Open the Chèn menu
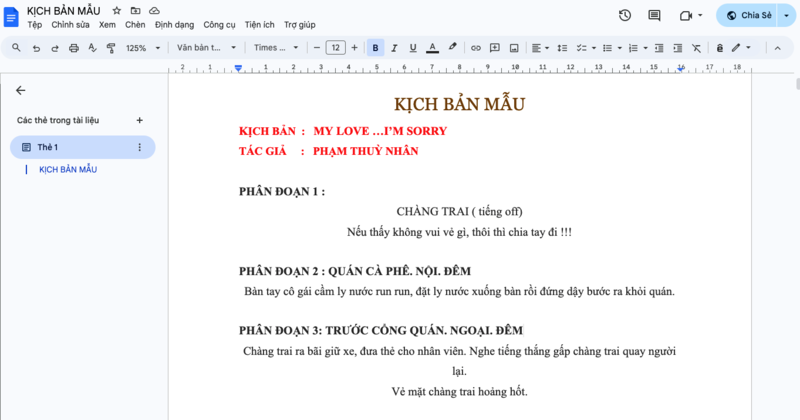 pyautogui.click(x=135, y=24)
